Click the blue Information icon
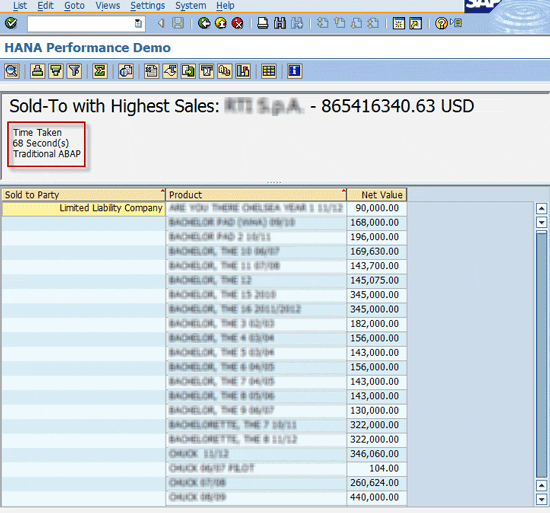 294,71
